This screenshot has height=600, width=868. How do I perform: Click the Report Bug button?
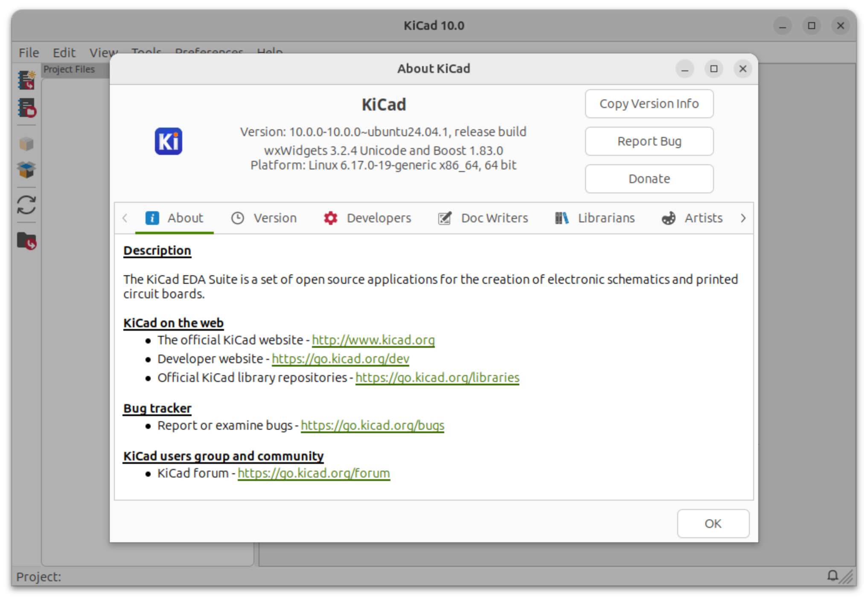point(649,141)
